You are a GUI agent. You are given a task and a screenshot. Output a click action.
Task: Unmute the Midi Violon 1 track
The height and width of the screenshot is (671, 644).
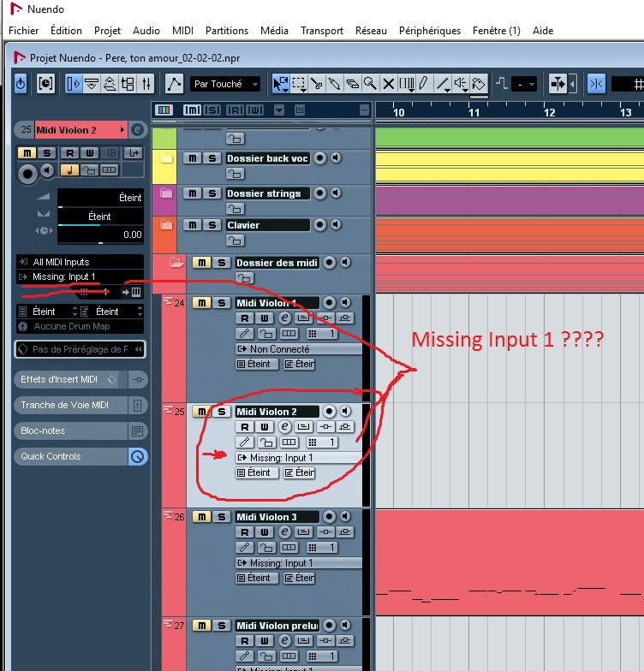point(202,303)
